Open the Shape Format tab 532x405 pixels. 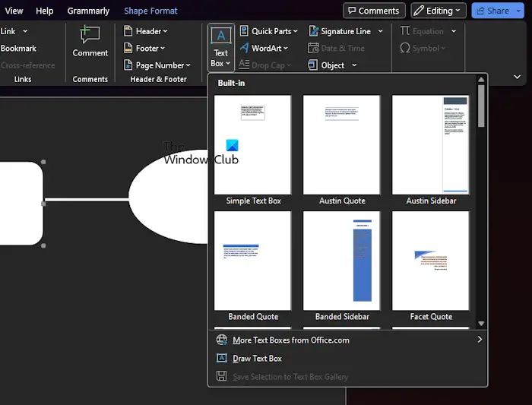[x=150, y=11]
